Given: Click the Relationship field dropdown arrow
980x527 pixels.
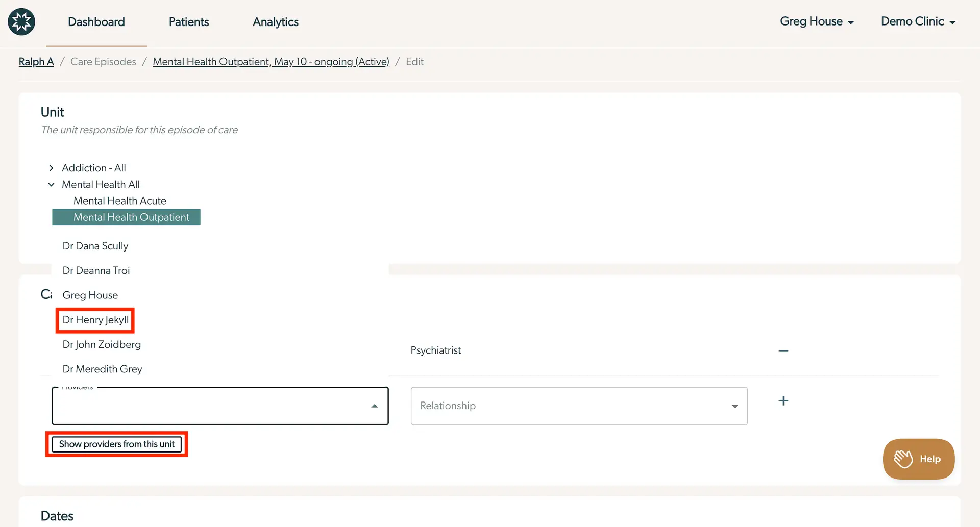Looking at the screenshot, I should 735,406.
